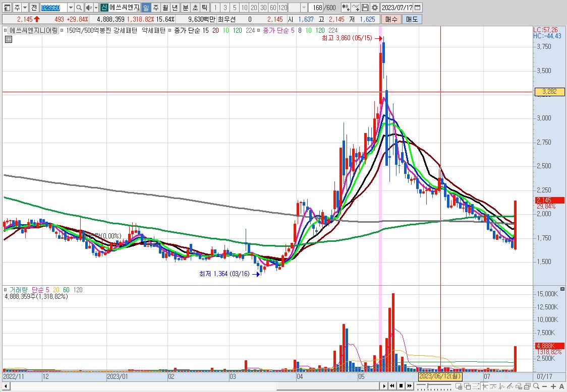
Task: Open the stock code history dropdown arrow
Action: pyautogui.click(x=71, y=8)
